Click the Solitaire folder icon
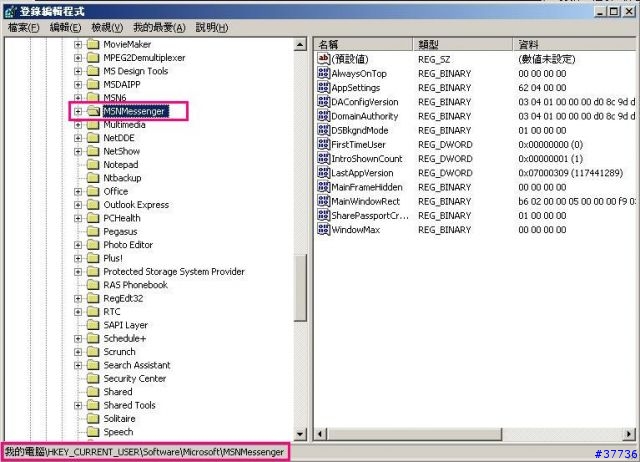Viewport: 640px width, 462px height. (x=93, y=419)
